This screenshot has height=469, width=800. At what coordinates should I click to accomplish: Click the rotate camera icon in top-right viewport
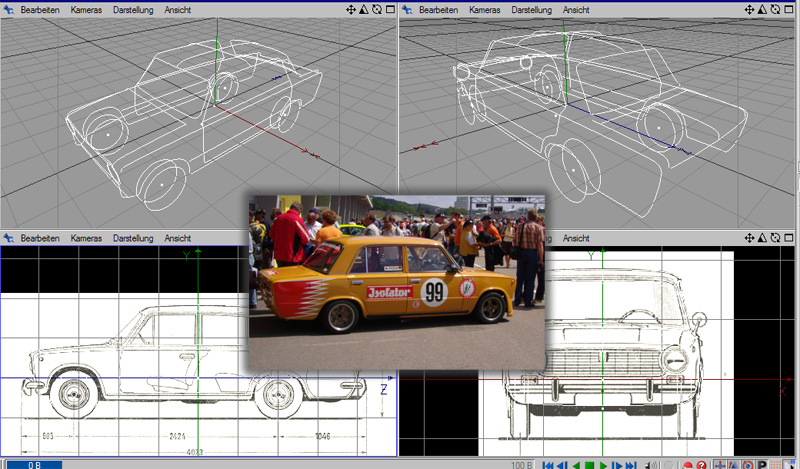click(775, 9)
